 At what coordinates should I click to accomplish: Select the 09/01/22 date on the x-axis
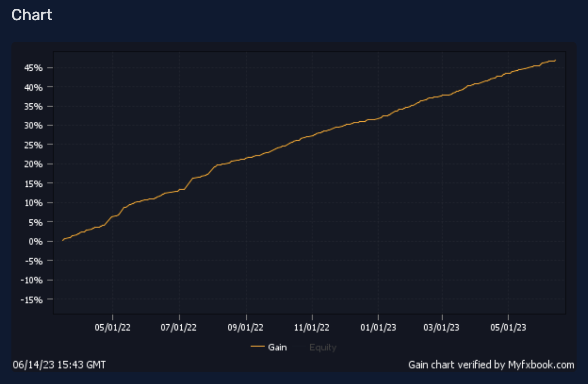(x=246, y=327)
